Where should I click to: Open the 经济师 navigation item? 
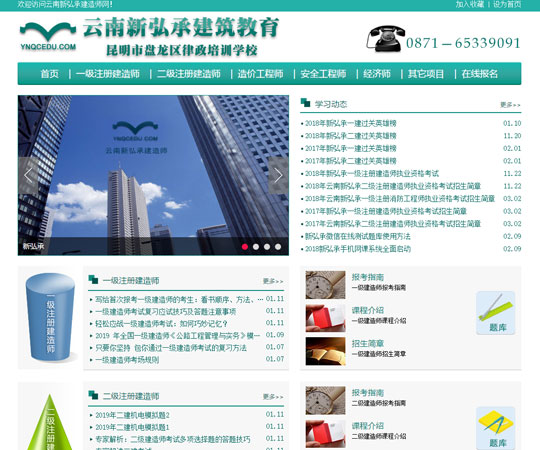point(377,74)
